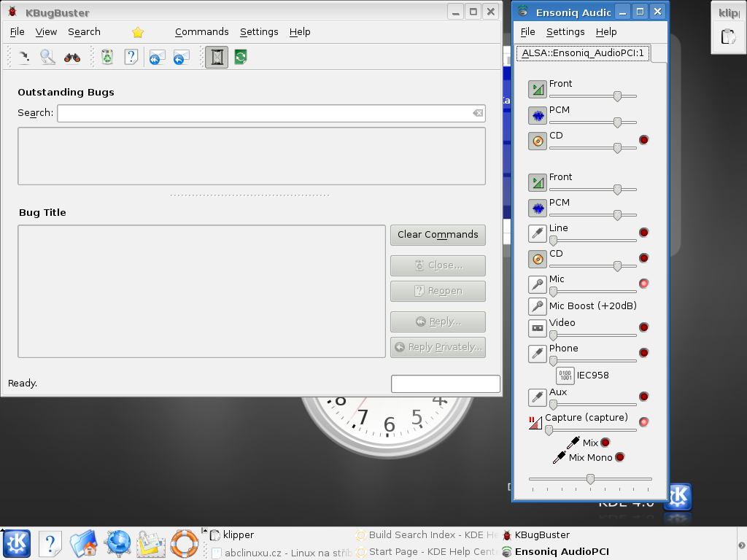Click the arrow toolbar icon in KBugBuster

[24, 58]
